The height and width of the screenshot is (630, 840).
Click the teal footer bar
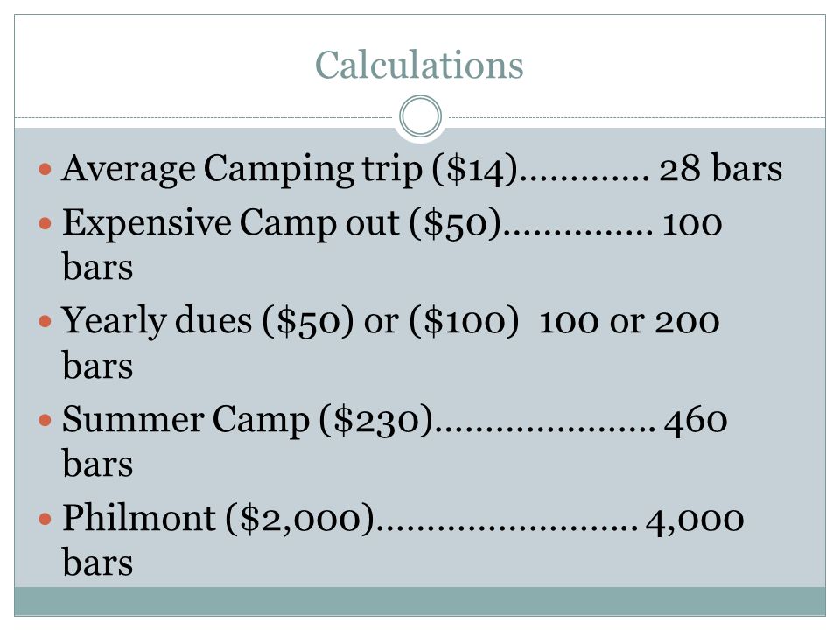coord(420,601)
